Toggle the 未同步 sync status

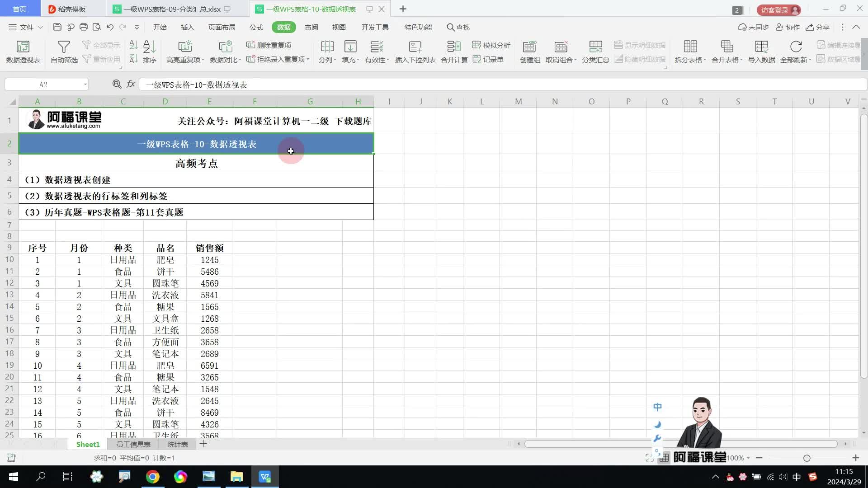pyautogui.click(x=753, y=27)
